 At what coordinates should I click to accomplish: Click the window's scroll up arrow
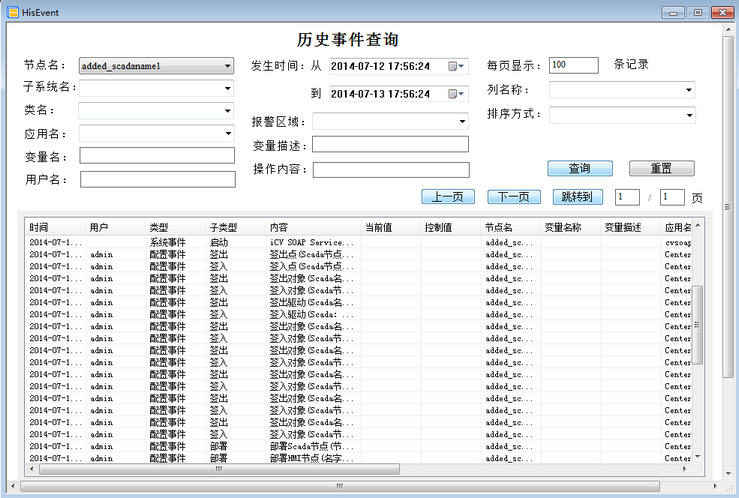click(x=728, y=29)
